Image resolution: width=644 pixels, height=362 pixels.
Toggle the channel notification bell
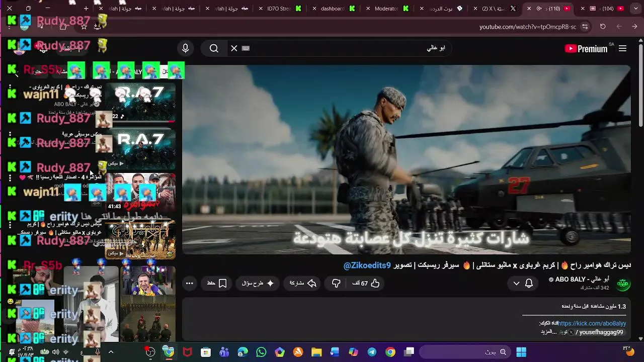[529, 284]
